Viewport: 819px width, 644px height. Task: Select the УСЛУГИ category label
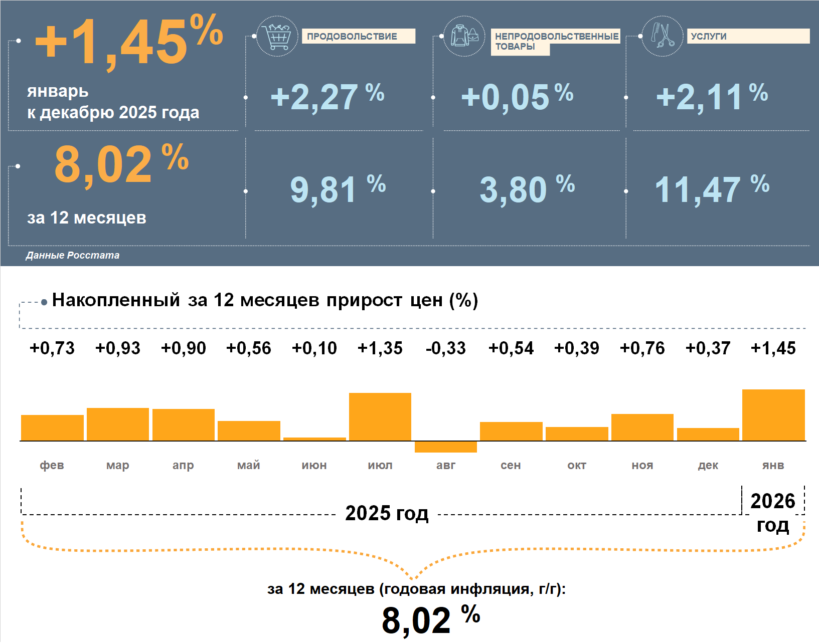(747, 36)
